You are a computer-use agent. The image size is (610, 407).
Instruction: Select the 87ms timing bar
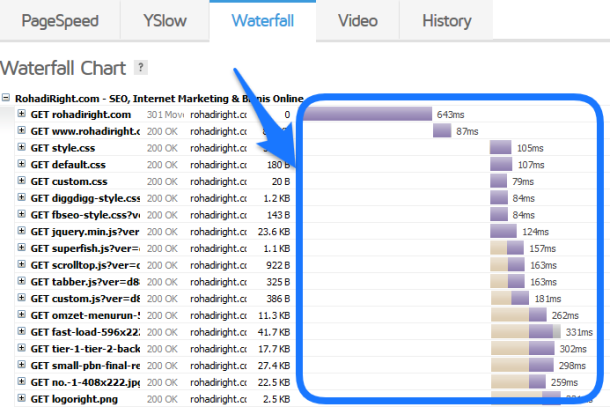tap(442, 131)
